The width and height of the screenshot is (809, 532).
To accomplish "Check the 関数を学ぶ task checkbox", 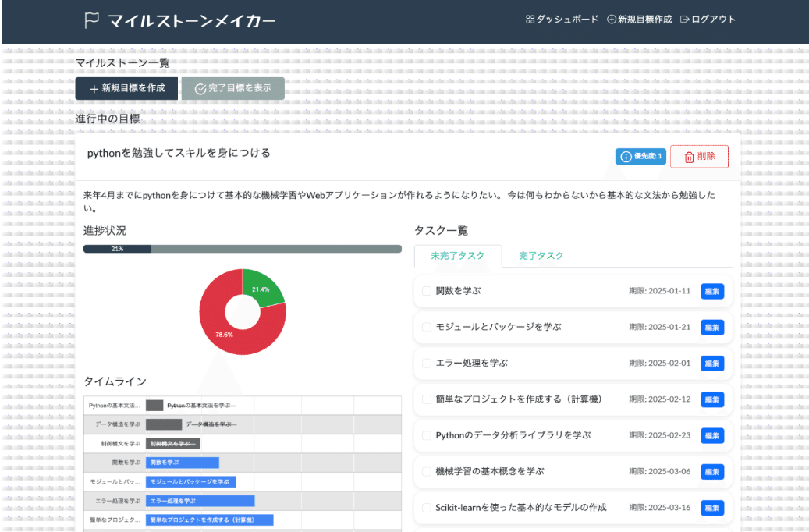I will (x=427, y=291).
